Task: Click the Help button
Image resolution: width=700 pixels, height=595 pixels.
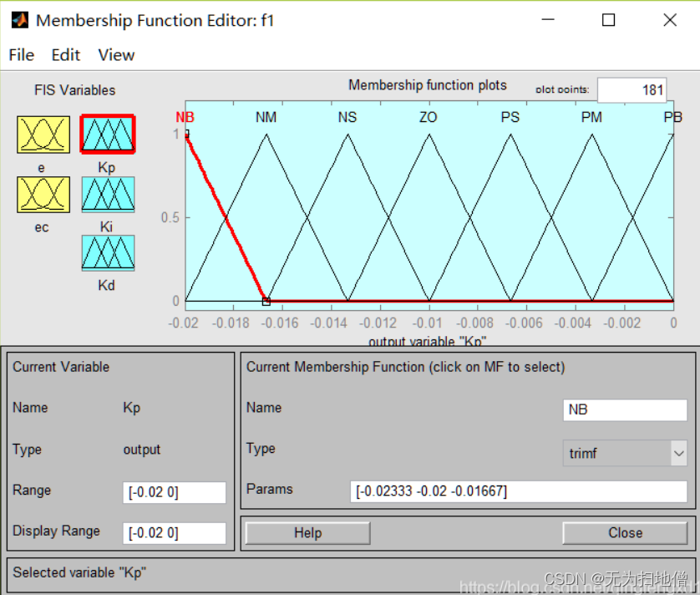Action: (307, 533)
